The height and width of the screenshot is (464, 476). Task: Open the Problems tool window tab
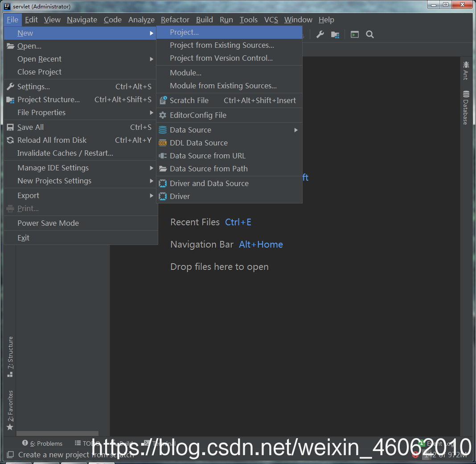coord(42,443)
